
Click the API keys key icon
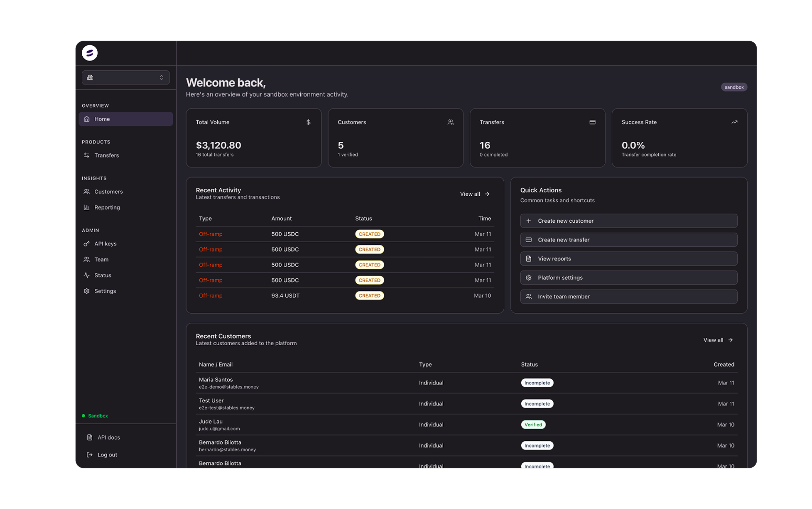(x=86, y=244)
